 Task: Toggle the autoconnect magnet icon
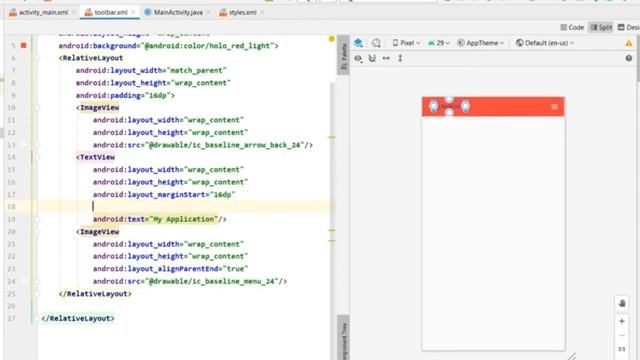[x=372, y=58]
